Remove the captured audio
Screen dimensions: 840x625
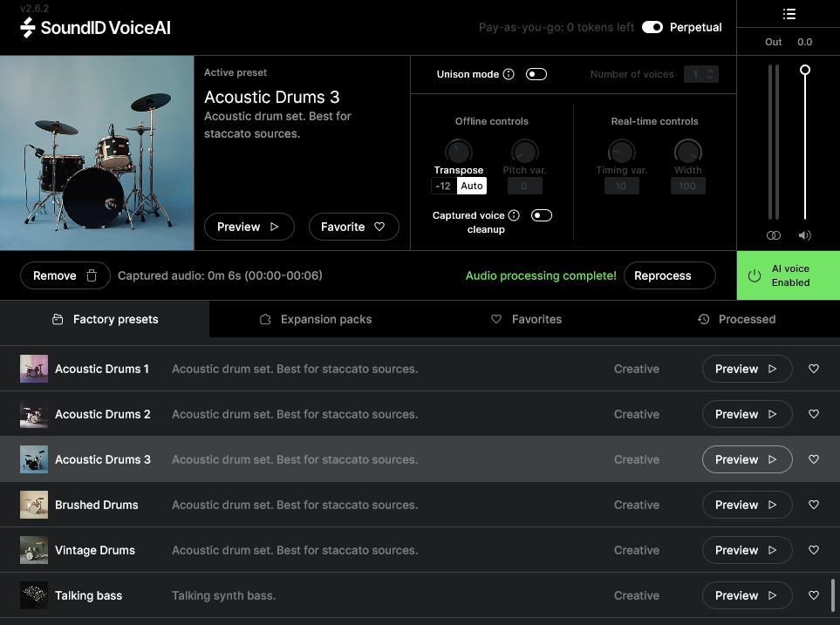[x=65, y=275]
